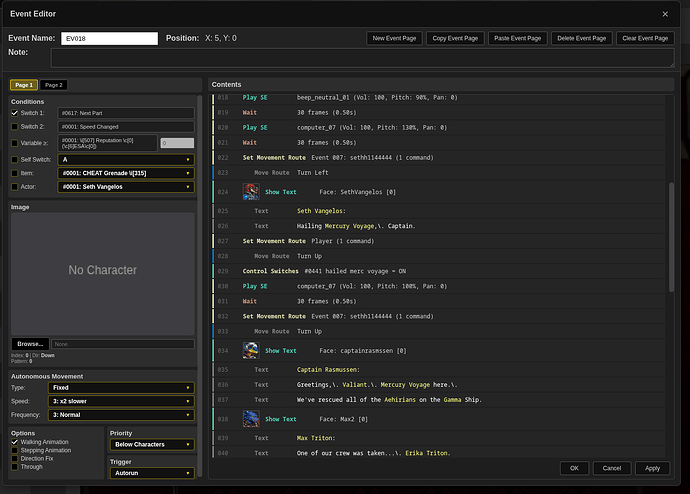
Task: Click Max2 face icon on line 038
Action: (251, 419)
